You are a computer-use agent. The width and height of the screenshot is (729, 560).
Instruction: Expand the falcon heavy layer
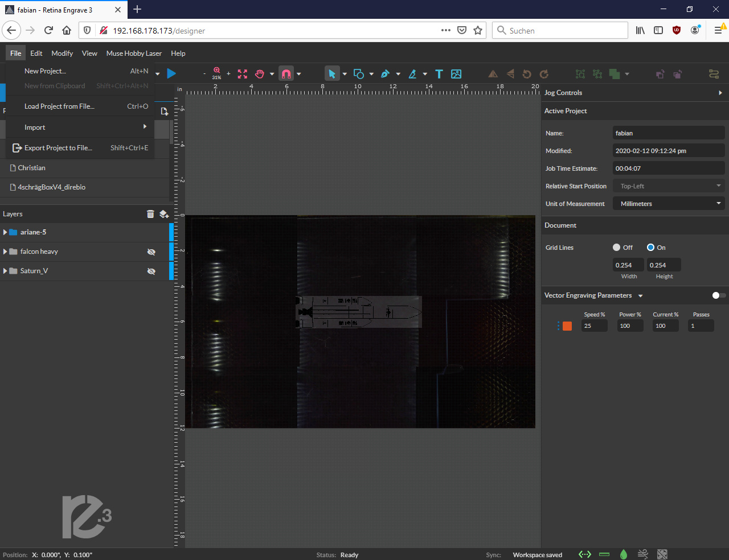click(x=5, y=252)
